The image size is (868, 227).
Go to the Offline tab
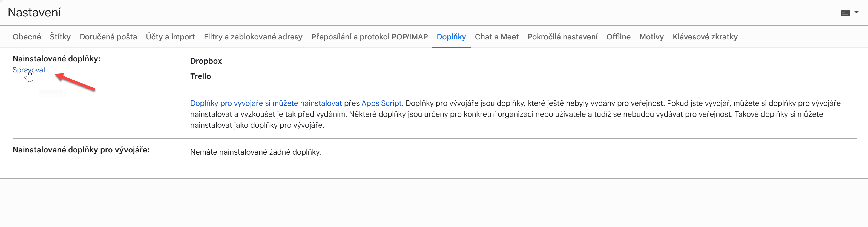(x=618, y=37)
